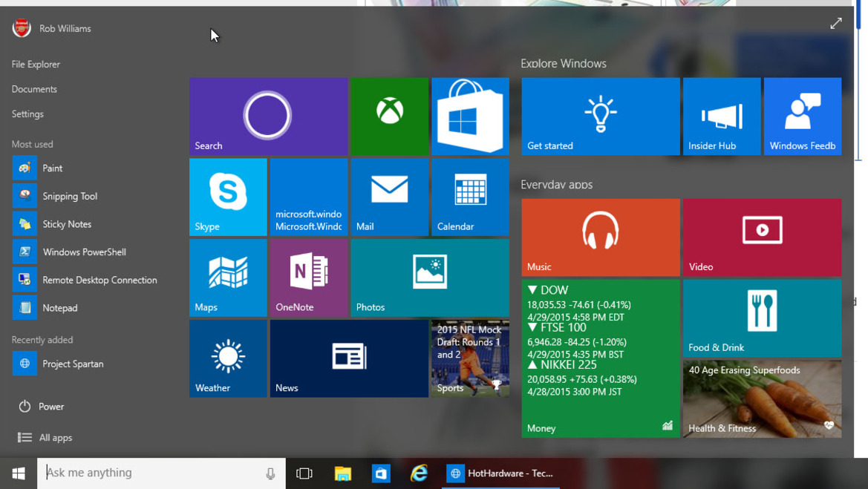Viewport: 868px width, 489px height.
Task: Open Documents from Start list
Action: point(34,89)
